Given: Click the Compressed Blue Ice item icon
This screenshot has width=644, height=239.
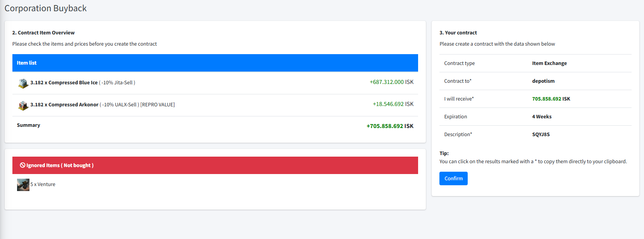Looking at the screenshot, I should (23, 83).
